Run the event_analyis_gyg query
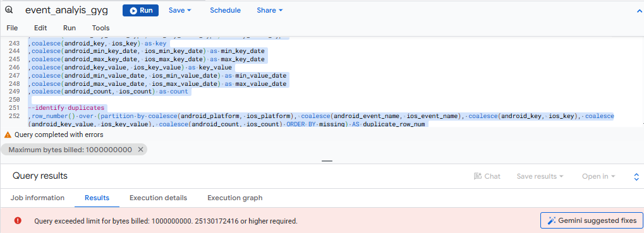 (x=140, y=11)
